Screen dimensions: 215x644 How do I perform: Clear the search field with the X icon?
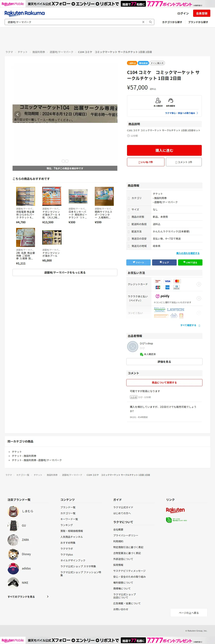pyautogui.click(x=143, y=22)
